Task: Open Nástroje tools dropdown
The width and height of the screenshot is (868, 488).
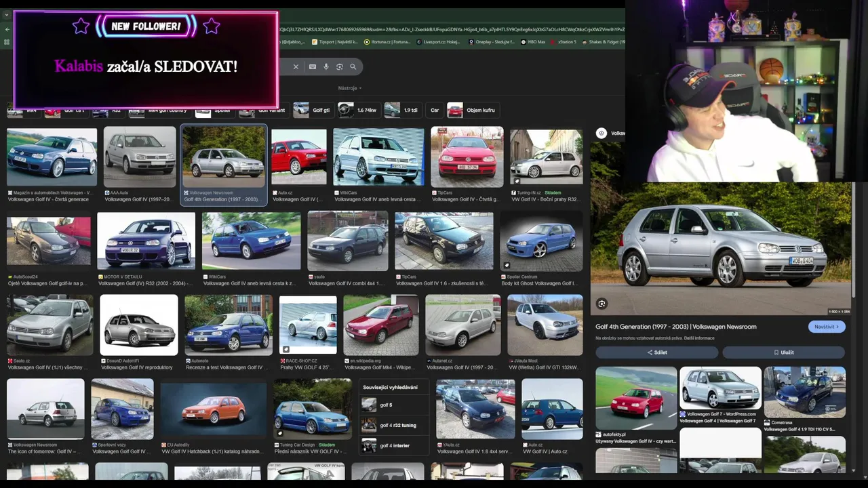Action: coord(350,88)
